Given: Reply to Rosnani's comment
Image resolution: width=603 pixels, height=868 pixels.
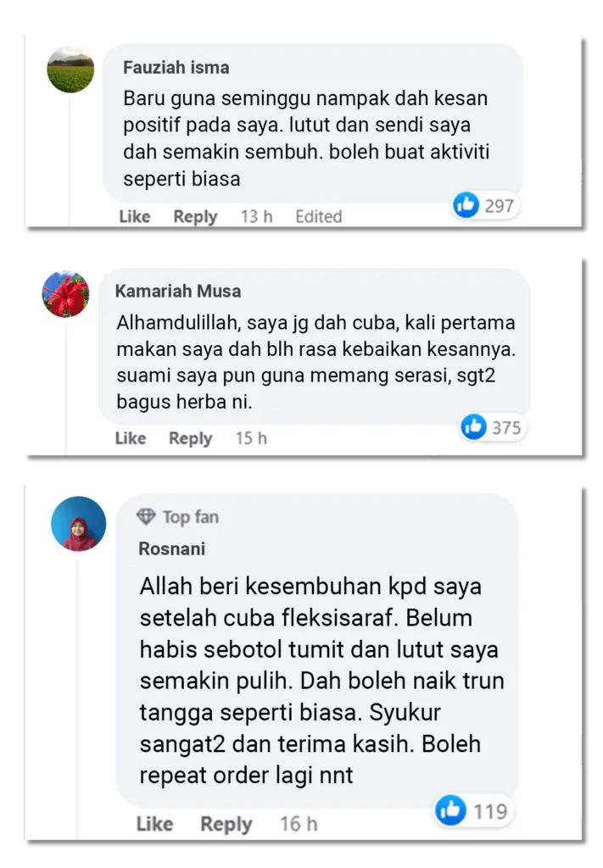Looking at the screenshot, I should (226, 824).
